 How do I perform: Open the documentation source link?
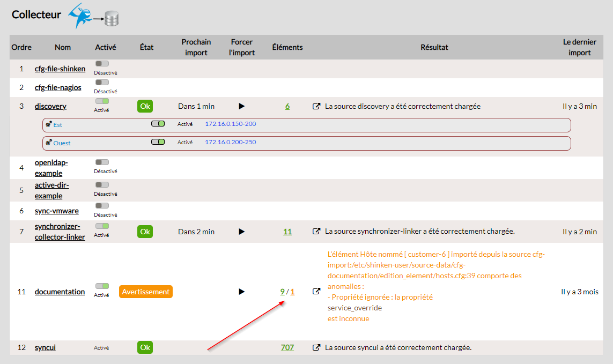[x=60, y=292]
